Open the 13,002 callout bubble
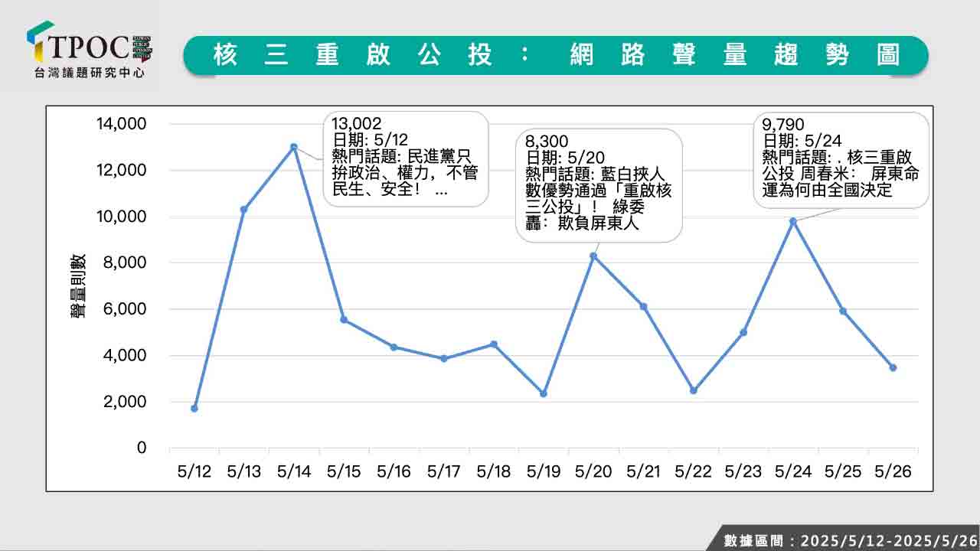Viewport: 980px width, 551px height. tap(406, 158)
